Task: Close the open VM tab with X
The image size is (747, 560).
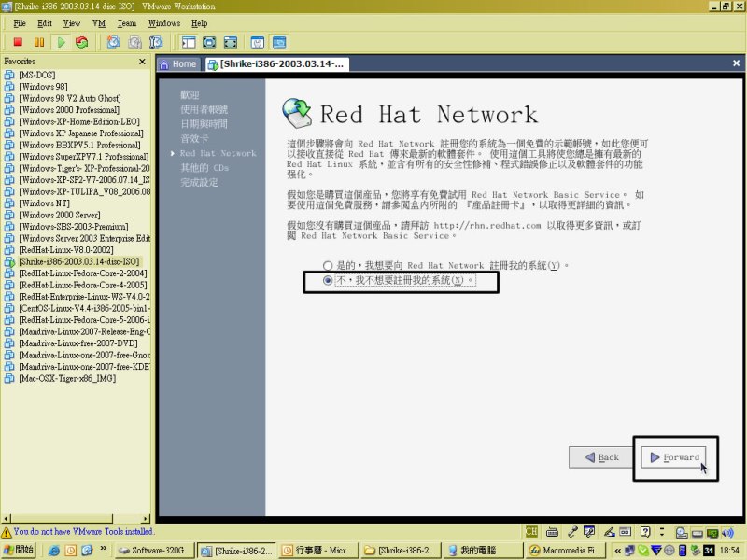Action: pyautogui.click(x=736, y=63)
